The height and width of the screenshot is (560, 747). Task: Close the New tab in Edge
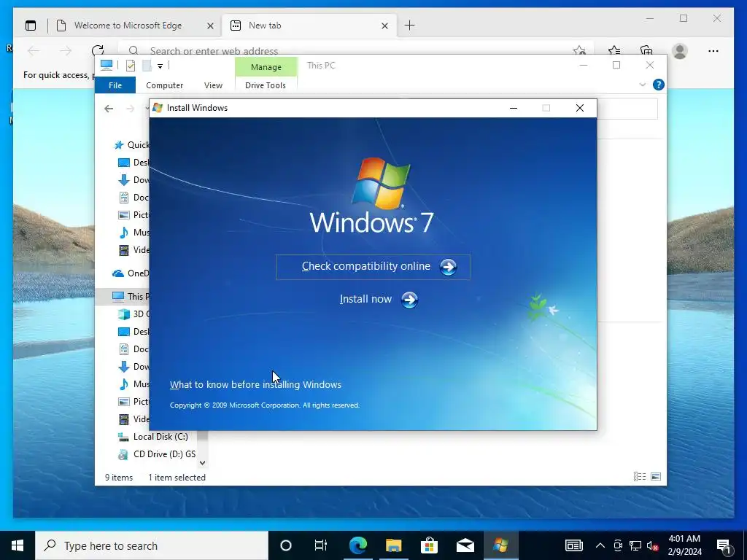tap(385, 26)
